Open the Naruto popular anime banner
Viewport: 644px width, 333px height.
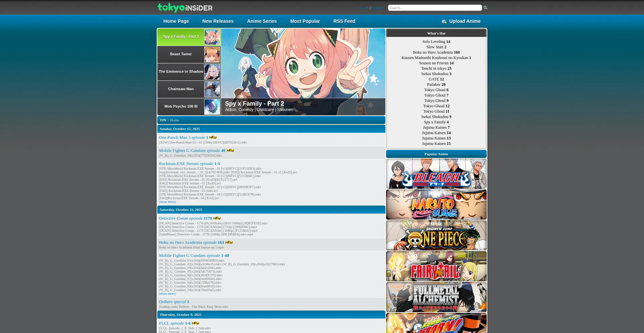click(x=436, y=205)
